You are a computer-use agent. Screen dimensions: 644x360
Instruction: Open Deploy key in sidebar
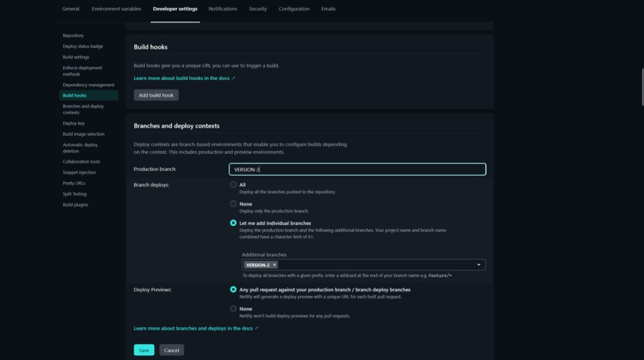[x=74, y=123]
